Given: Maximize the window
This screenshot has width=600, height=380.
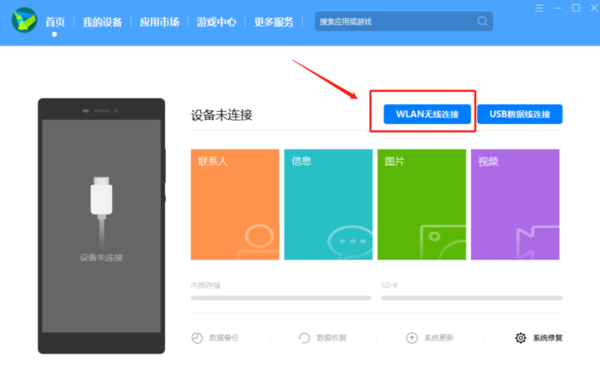Looking at the screenshot, I should pyautogui.click(x=576, y=8).
